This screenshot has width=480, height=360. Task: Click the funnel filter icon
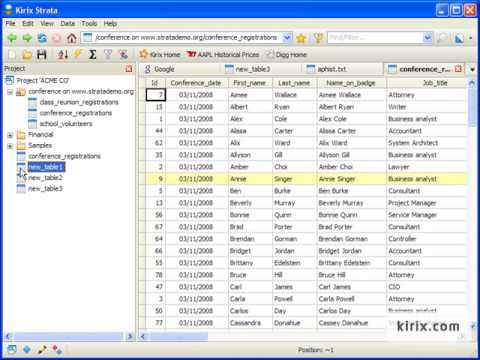click(x=108, y=54)
